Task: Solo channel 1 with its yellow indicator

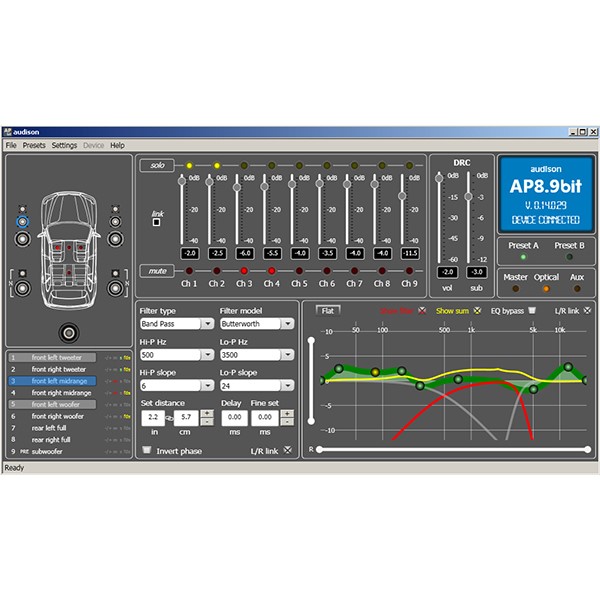Action: point(190,165)
